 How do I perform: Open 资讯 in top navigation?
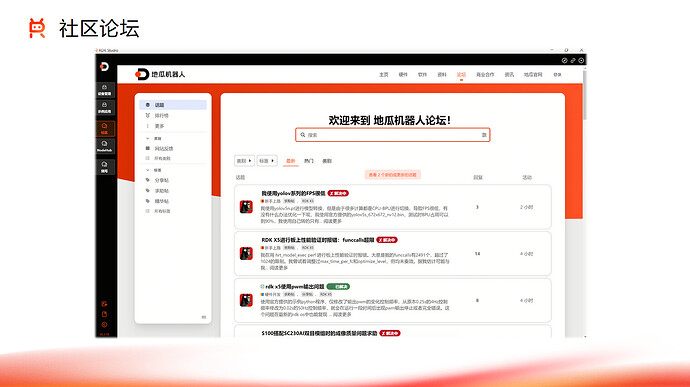(509, 74)
